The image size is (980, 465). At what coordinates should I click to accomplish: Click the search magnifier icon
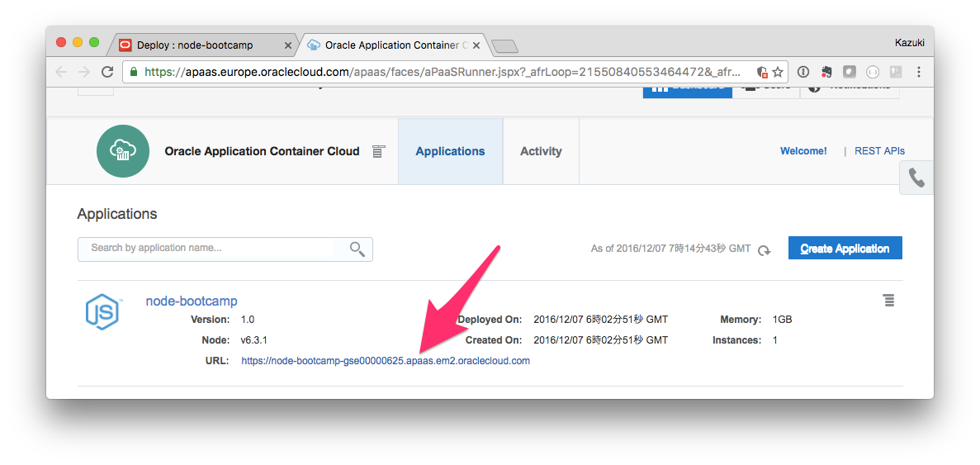click(x=357, y=249)
